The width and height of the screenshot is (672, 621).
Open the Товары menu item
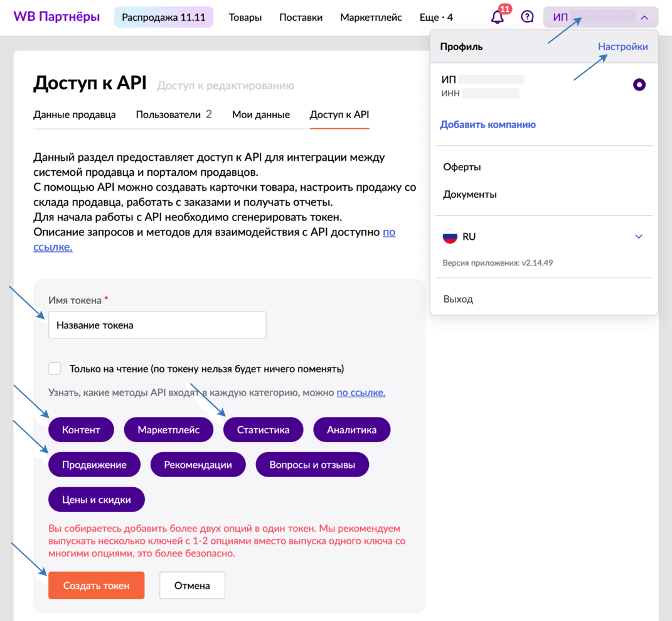pos(245,17)
